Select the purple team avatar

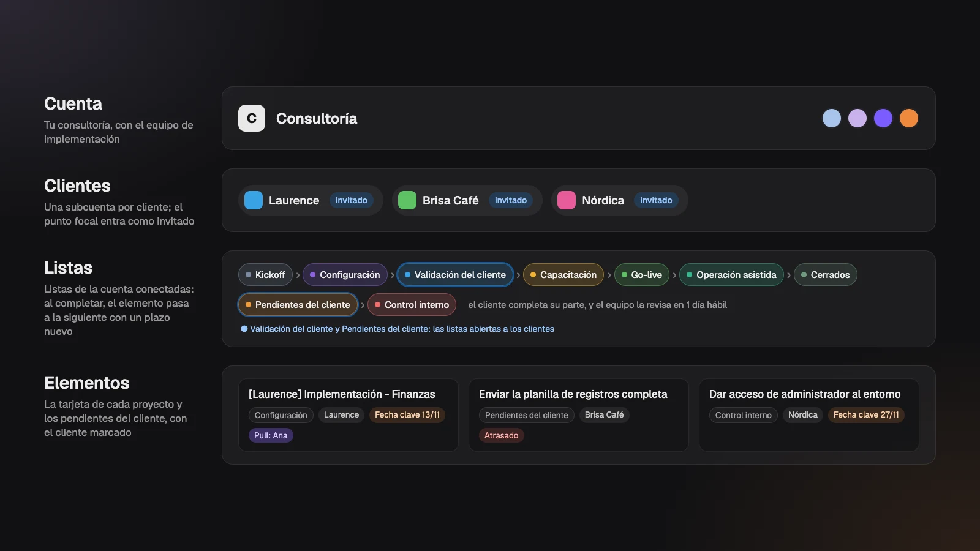pos(883,118)
